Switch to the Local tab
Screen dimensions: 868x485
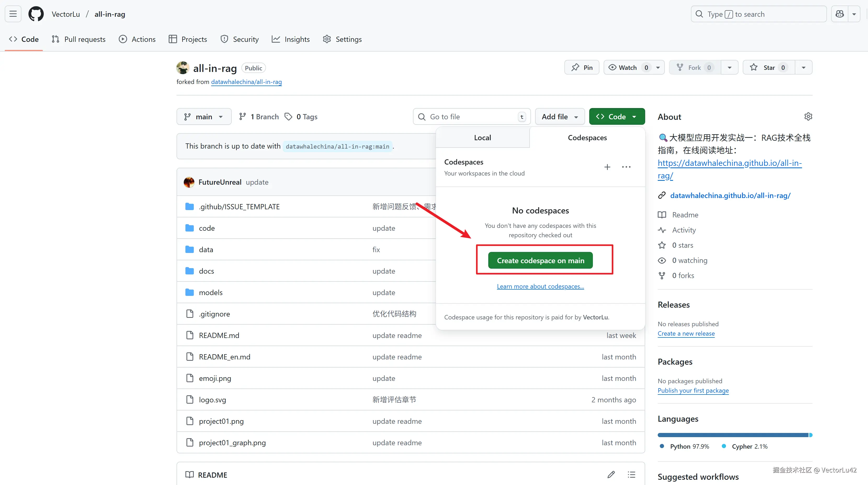tap(483, 138)
